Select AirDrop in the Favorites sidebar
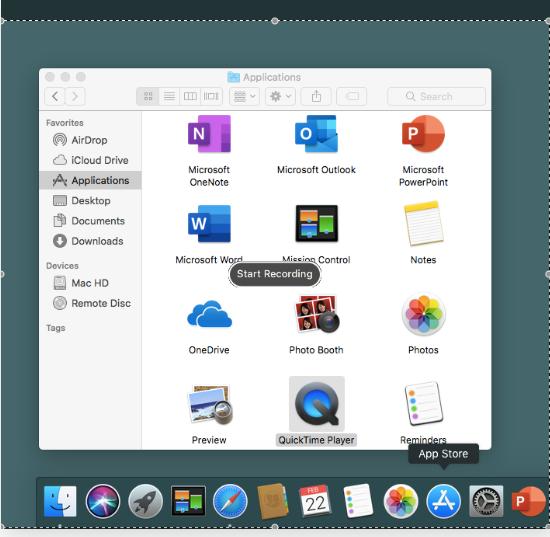Viewport: 550px width, 537px height. pos(90,140)
